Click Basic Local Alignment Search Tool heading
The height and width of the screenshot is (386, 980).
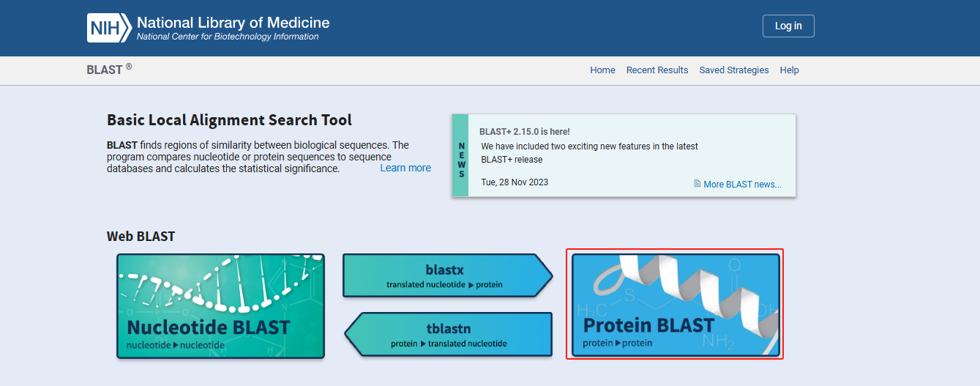(229, 120)
